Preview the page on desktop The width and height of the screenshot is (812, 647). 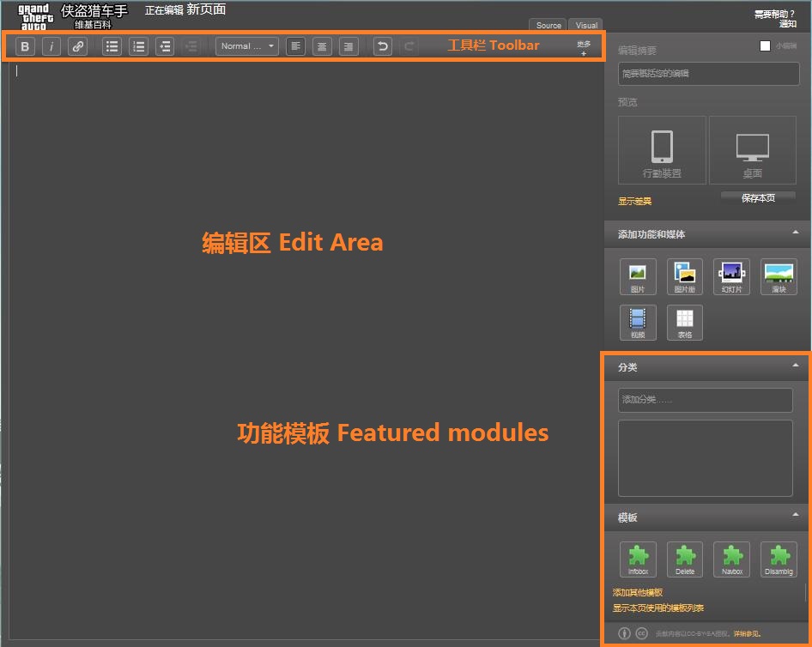click(753, 150)
